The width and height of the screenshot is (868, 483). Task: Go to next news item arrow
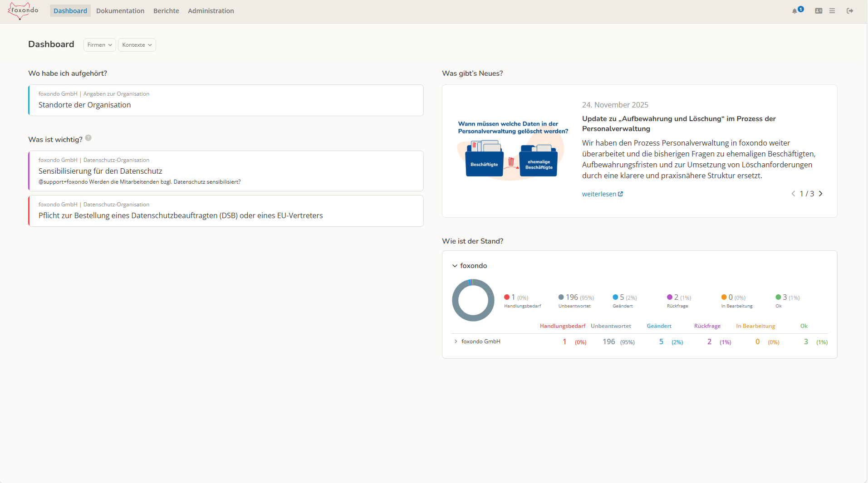click(x=820, y=194)
